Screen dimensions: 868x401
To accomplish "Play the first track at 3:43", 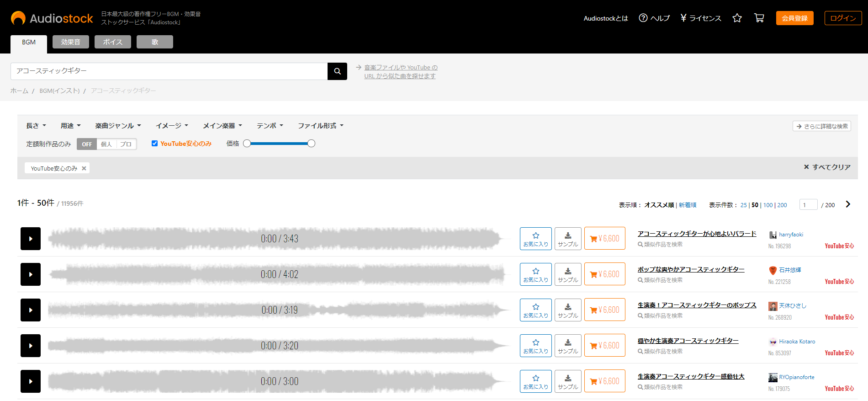I will click(x=31, y=239).
